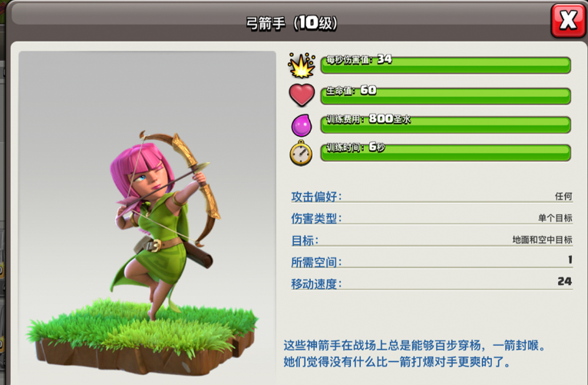Click the blue archer description text
This screenshot has width=588, height=385.
[415, 353]
